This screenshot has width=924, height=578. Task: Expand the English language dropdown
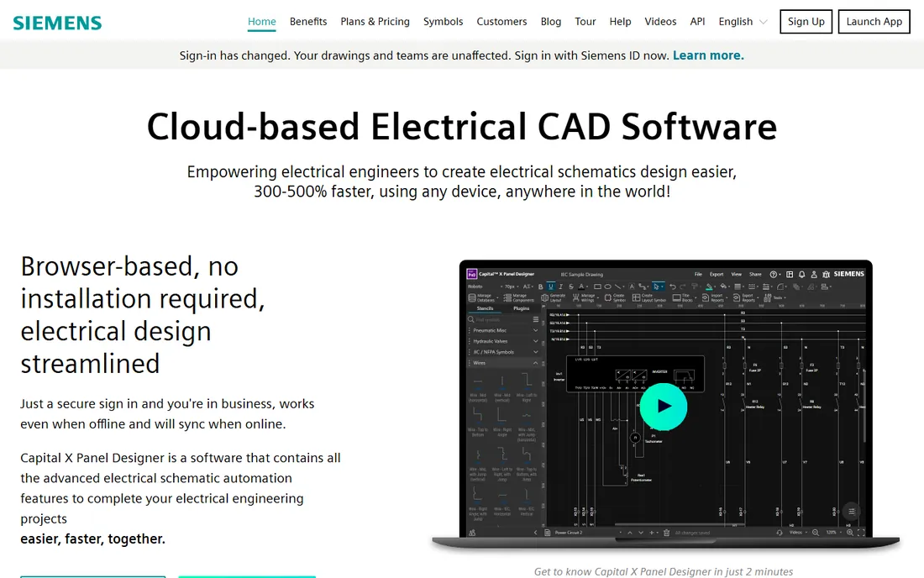tap(743, 22)
